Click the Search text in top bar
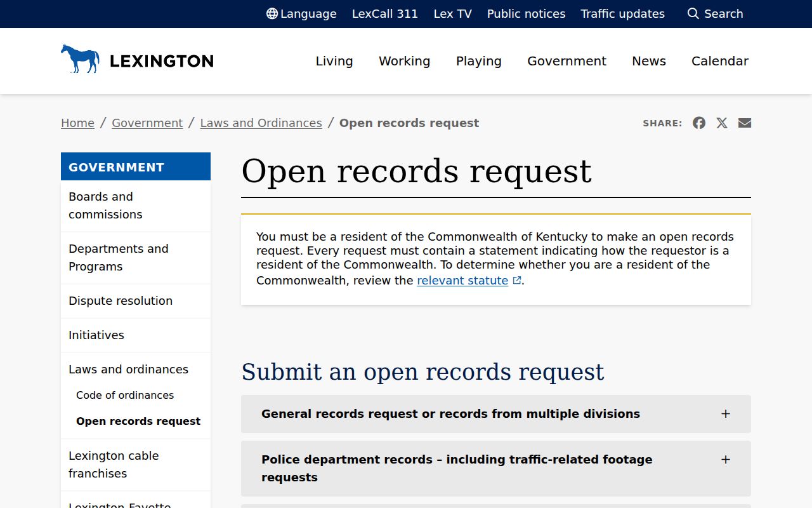This screenshot has height=508, width=812. [x=724, y=14]
